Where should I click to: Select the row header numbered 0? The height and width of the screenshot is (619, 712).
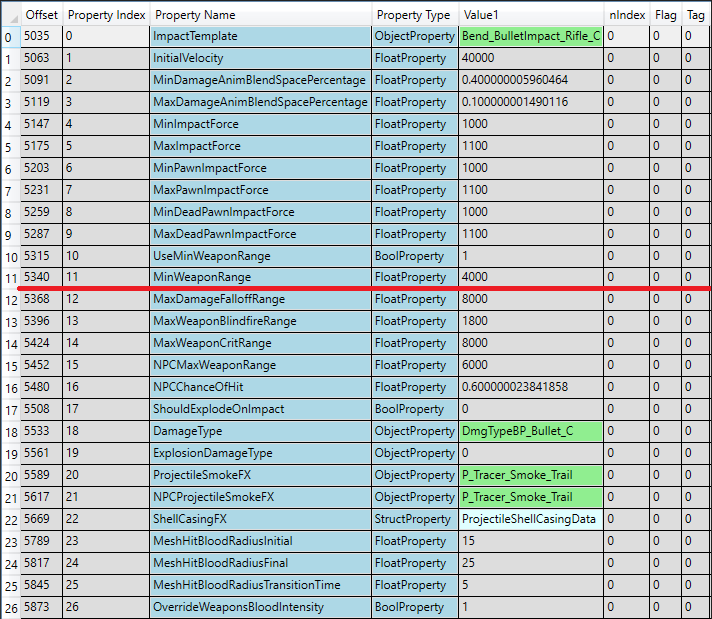pyautogui.click(x=11, y=36)
